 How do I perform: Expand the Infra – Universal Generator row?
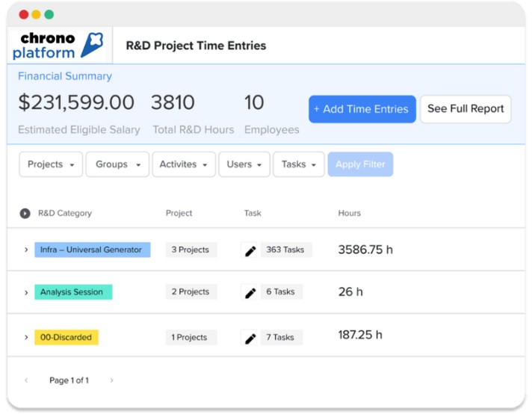tap(26, 250)
